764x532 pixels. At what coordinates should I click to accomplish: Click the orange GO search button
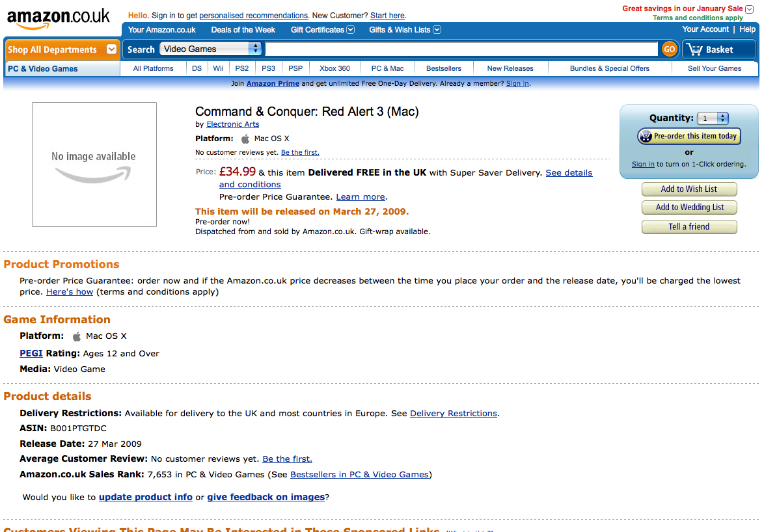click(670, 49)
